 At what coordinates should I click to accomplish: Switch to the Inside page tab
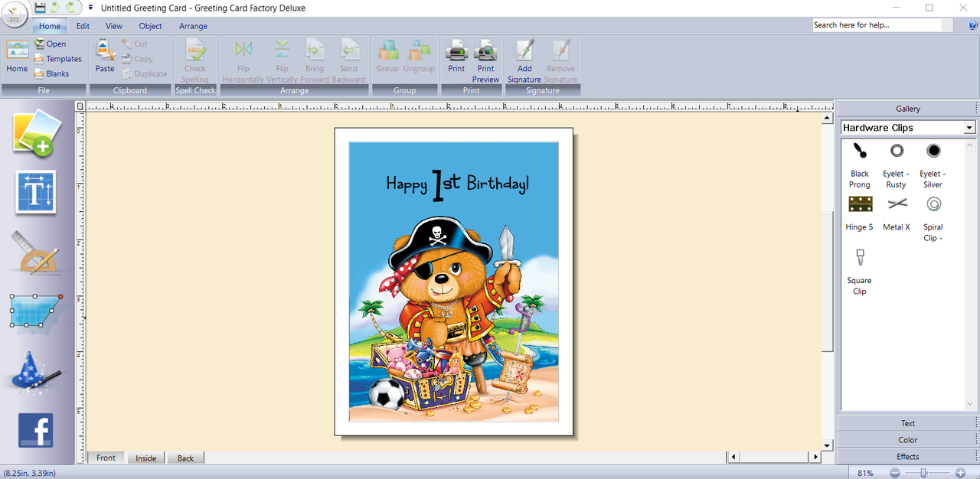146,458
